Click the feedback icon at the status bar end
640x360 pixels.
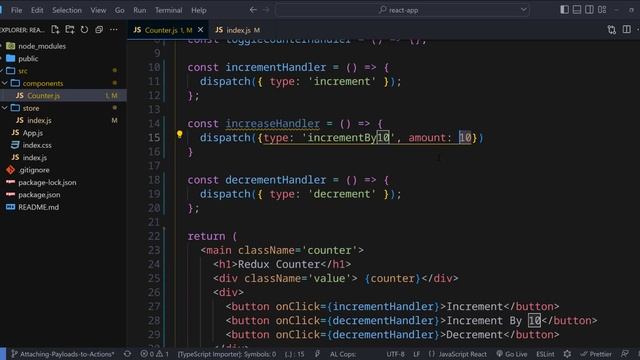[625, 354]
